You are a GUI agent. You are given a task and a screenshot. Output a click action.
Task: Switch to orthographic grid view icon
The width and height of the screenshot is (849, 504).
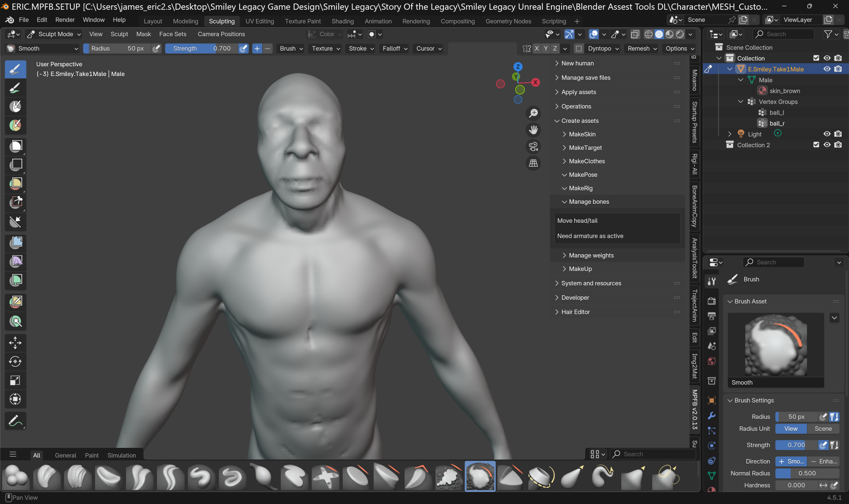[534, 163]
